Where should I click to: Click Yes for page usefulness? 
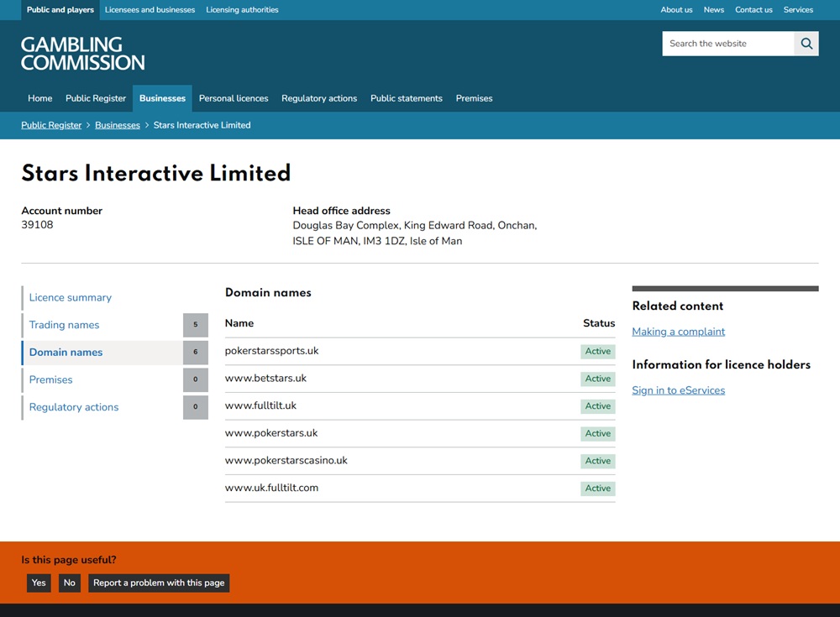(39, 583)
